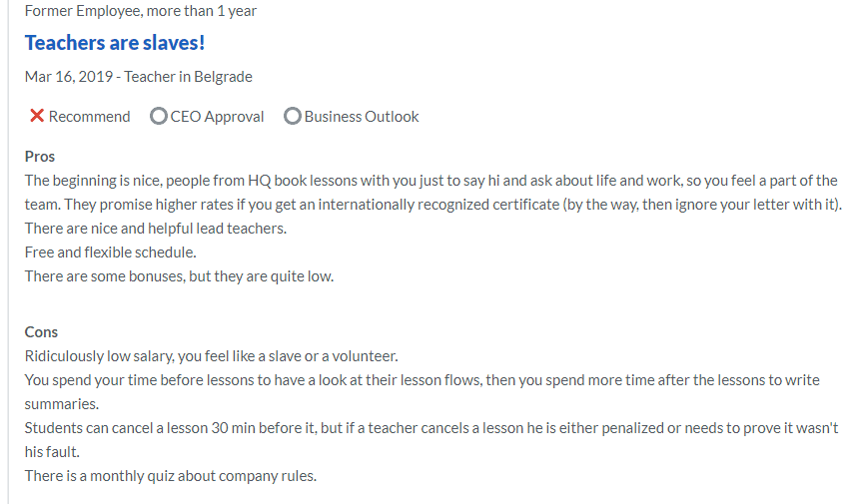Click the "Recommend" rating label
The height and width of the screenshot is (504, 864).
coord(89,117)
